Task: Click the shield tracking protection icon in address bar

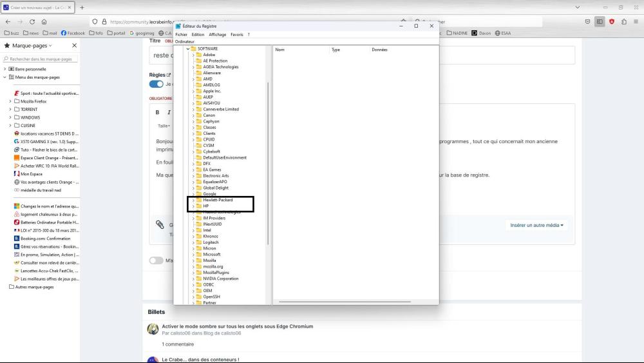Action: pos(95,22)
